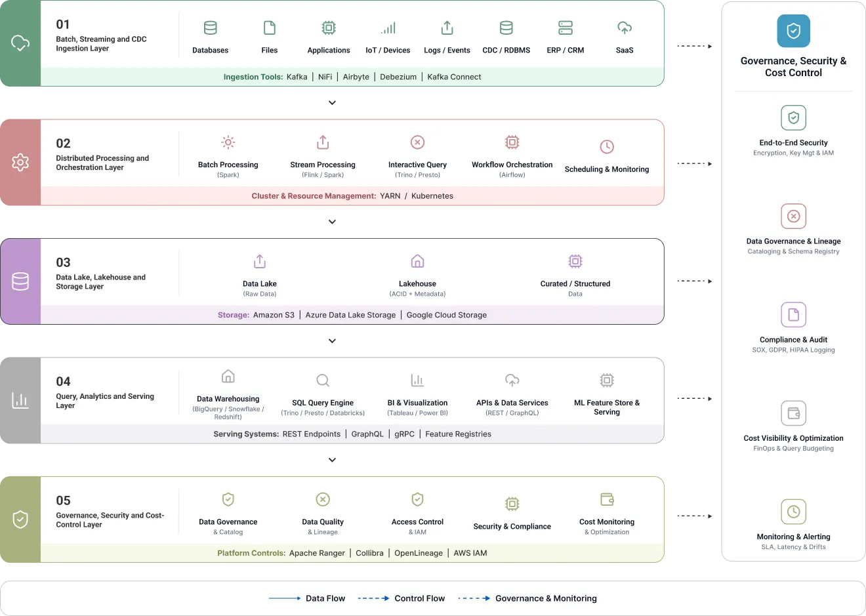
Task: Select the Compliance & Audit document icon
Action: pyautogui.click(x=794, y=315)
